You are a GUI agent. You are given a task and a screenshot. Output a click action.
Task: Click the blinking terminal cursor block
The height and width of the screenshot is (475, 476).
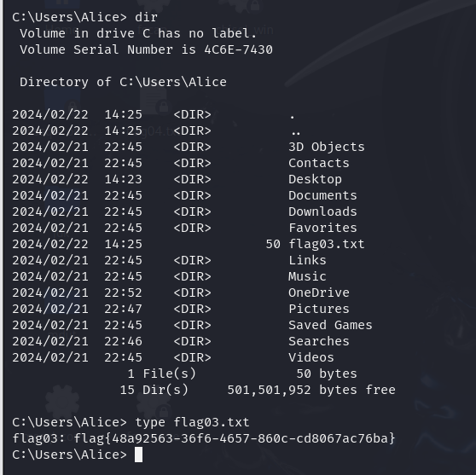pyautogui.click(x=138, y=455)
